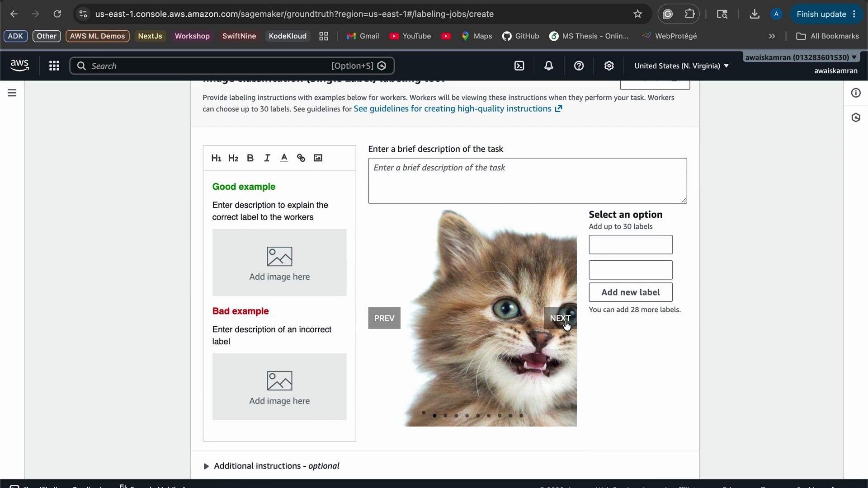Open AWS notifications bell
868x488 pixels.
point(549,66)
